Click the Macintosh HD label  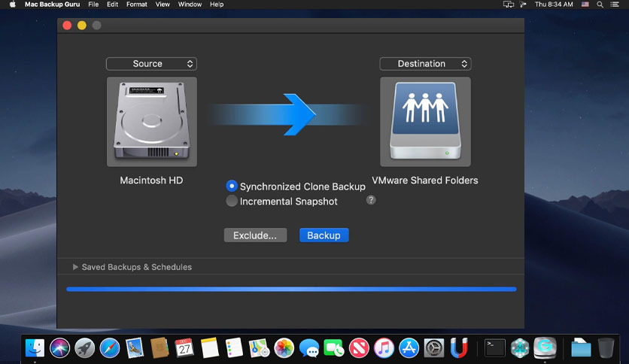click(152, 180)
